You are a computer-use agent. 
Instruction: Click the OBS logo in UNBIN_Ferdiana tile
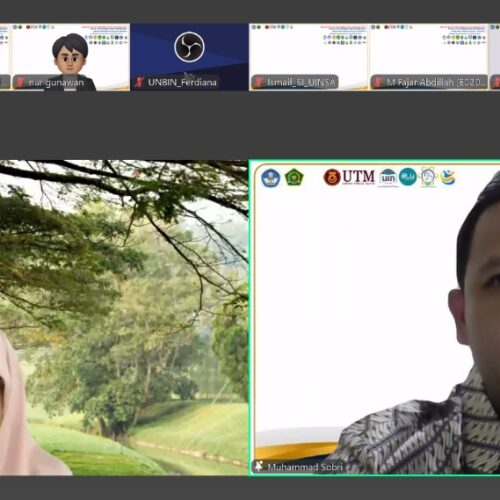[x=189, y=47]
